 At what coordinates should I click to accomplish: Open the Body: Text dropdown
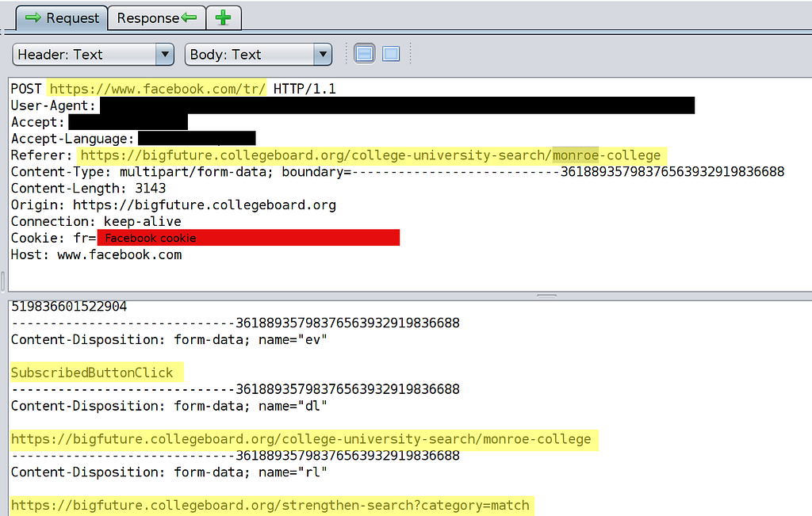tap(259, 55)
